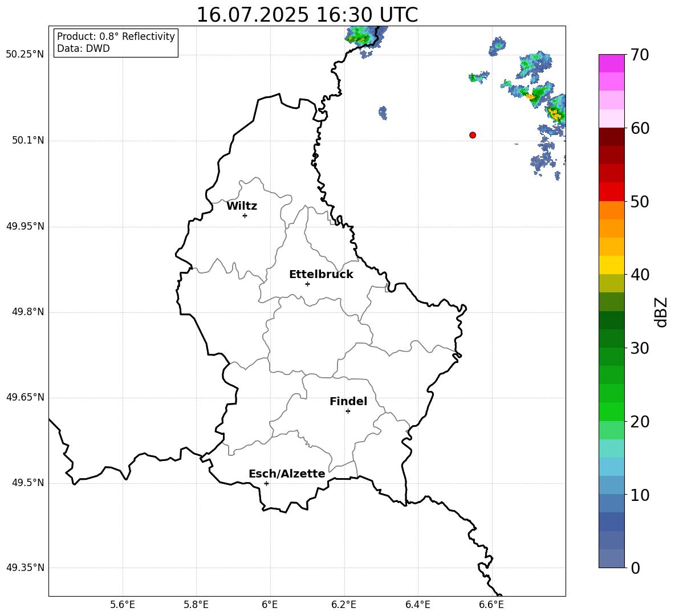This screenshot has width=675, height=616.
Task: Click the 70 colorbar tick label
Action: click(640, 55)
